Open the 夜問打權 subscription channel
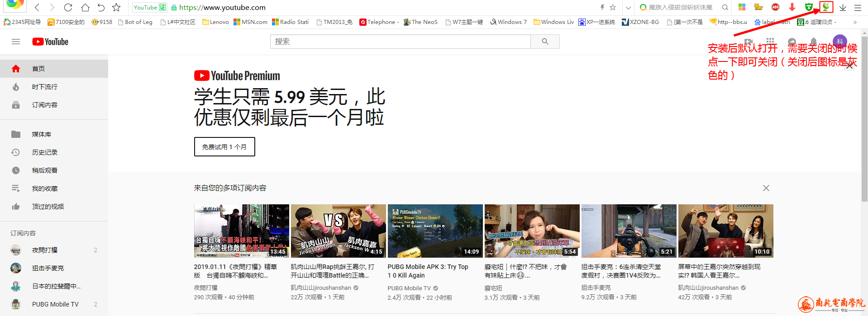868x316 pixels. click(x=54, y=250)
